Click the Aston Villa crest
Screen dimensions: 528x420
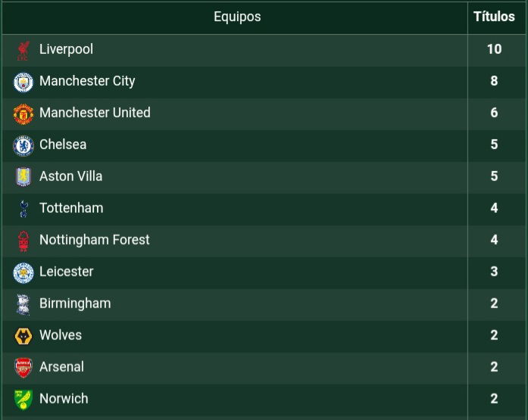23,176
